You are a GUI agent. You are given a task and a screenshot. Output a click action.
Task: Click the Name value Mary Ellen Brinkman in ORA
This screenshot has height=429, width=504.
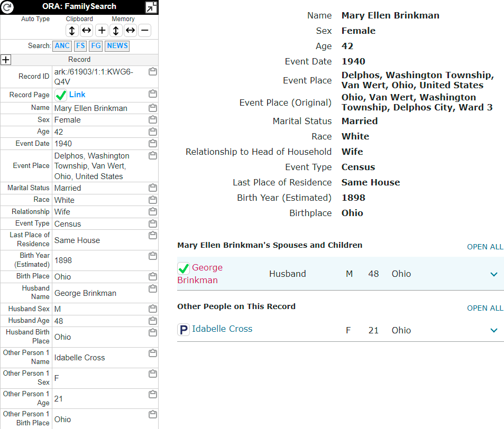(x=90, y=108)
